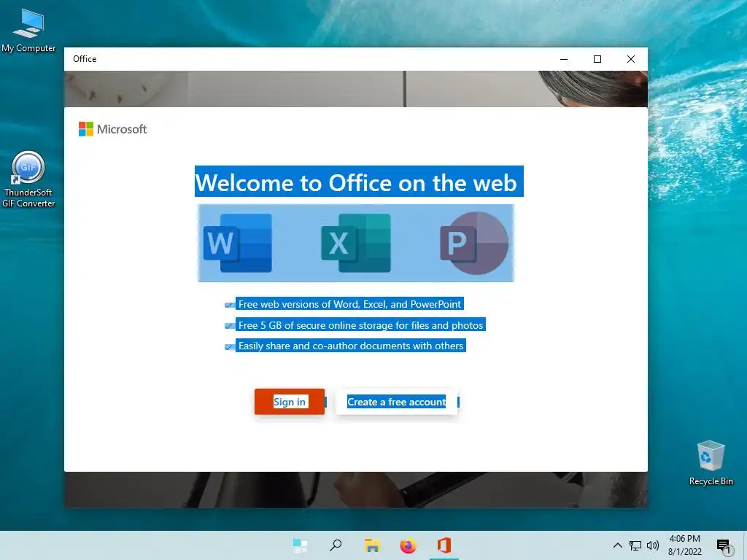Open File Explorer from taskbar
Image resolution: width=747 pixels, height=560 pixels.
coord(372,545)
